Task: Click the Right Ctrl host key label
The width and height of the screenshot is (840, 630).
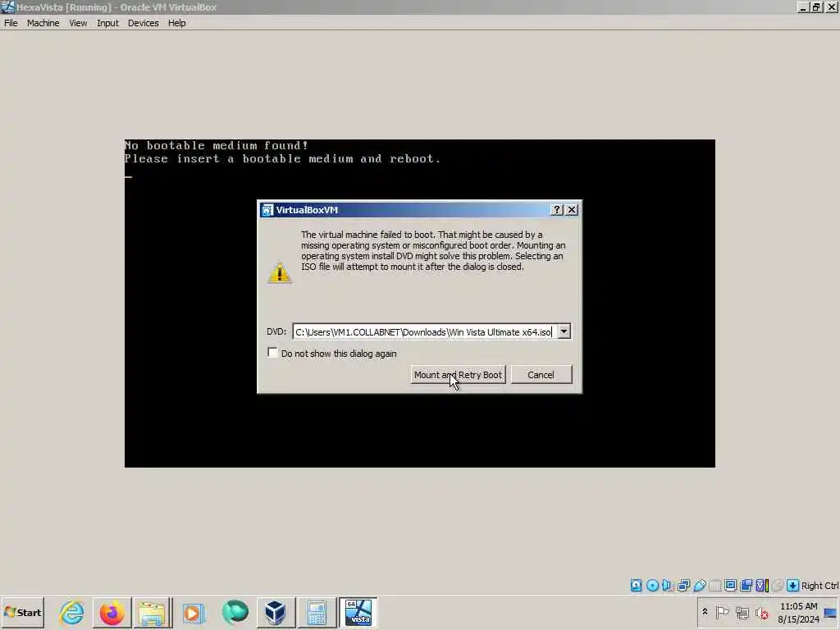Action: point(819,586)
